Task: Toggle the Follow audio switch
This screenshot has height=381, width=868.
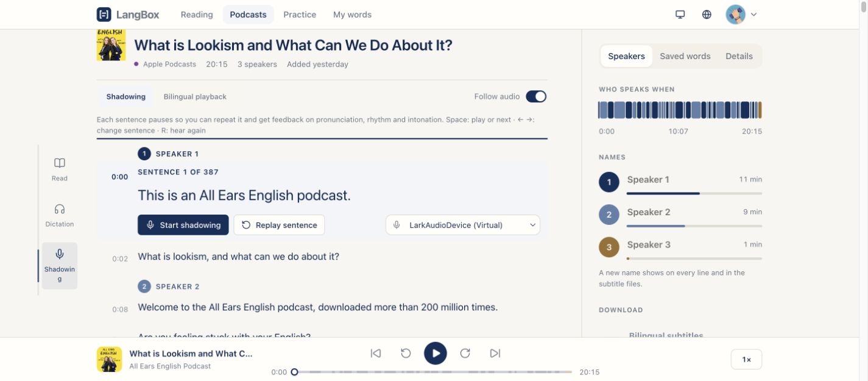Action: coord(536,96)
